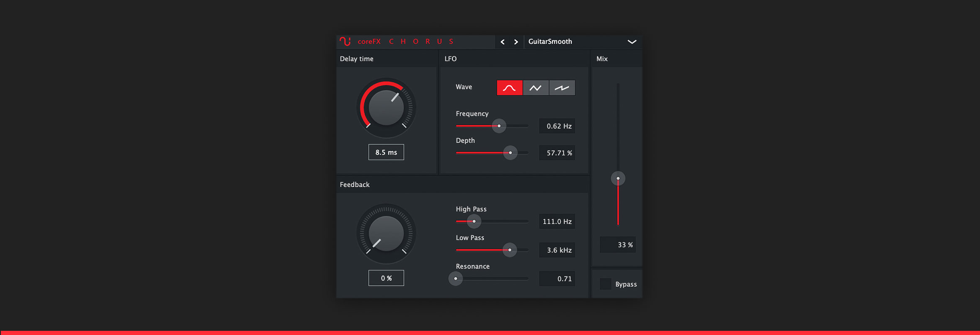The image size is (980, 335).
Task: Click the Low Pass slider handle
Action: 510,250
